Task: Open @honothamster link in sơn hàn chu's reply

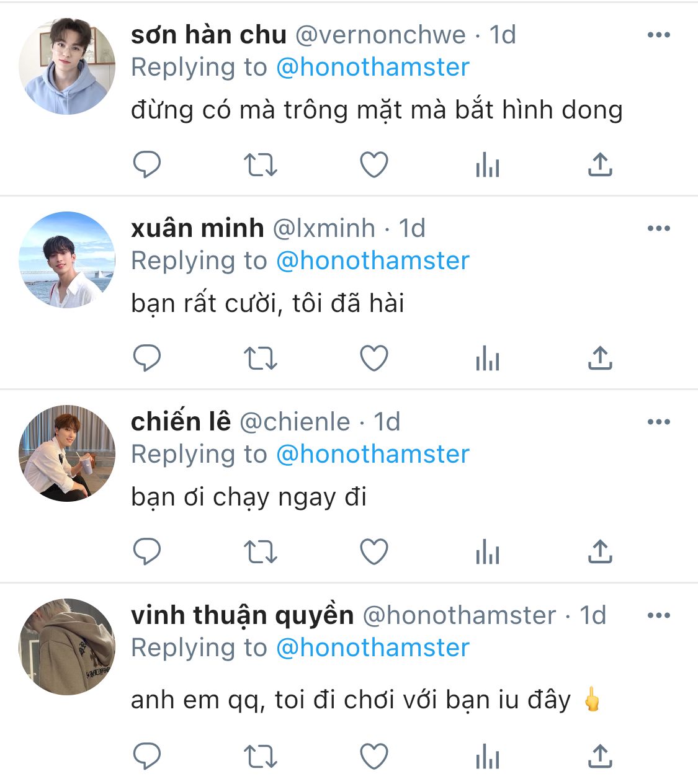Action: [x=372, y=67]
